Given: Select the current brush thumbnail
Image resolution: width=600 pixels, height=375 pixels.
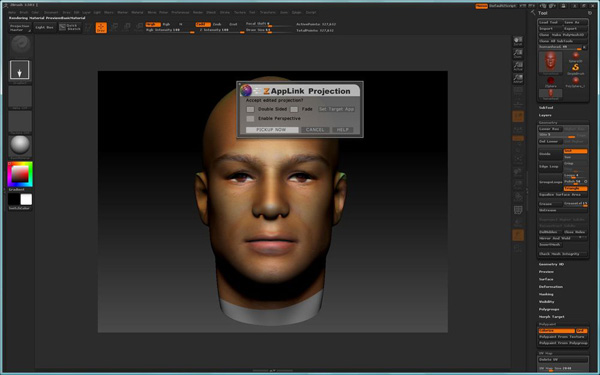Looking at the screenshot, I should [x=20, y=45].
